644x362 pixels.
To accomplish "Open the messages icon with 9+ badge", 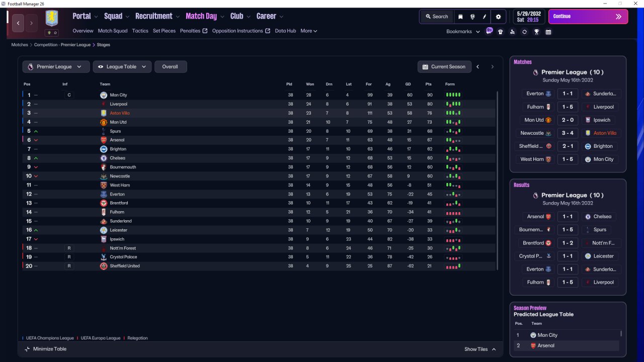I will click(x=489, y=31).
